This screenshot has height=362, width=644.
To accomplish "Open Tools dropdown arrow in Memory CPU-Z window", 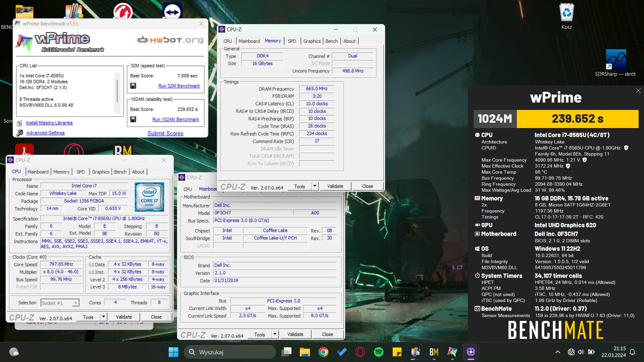I will pyautogui.click(x=315, y=186).
